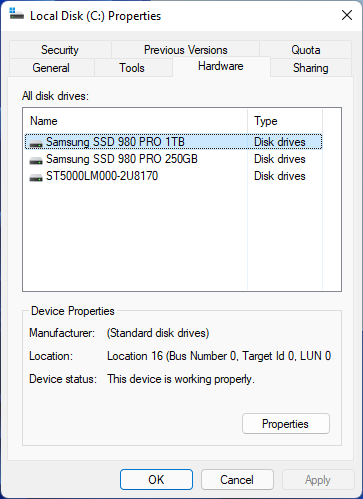The height and width of the screenshot is (499, 363).
Task: Click 'This device is working properly.' status
Action: [x=181, y=379]
